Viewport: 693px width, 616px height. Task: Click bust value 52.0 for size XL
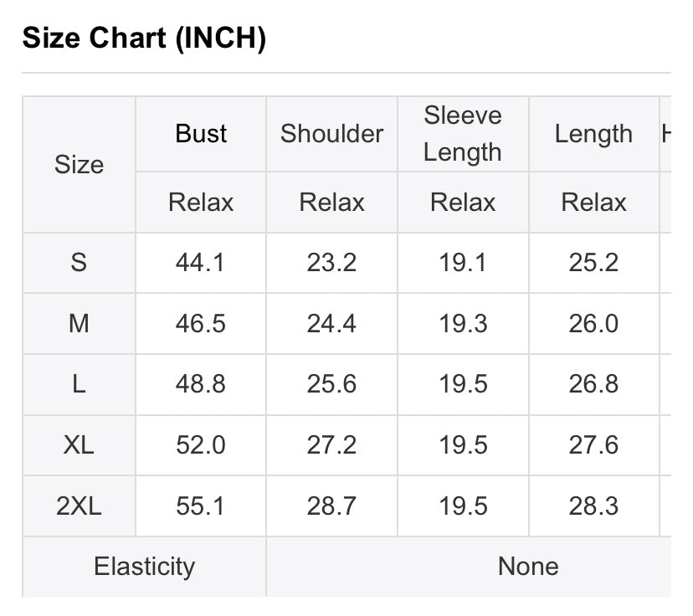click(201, 445)
